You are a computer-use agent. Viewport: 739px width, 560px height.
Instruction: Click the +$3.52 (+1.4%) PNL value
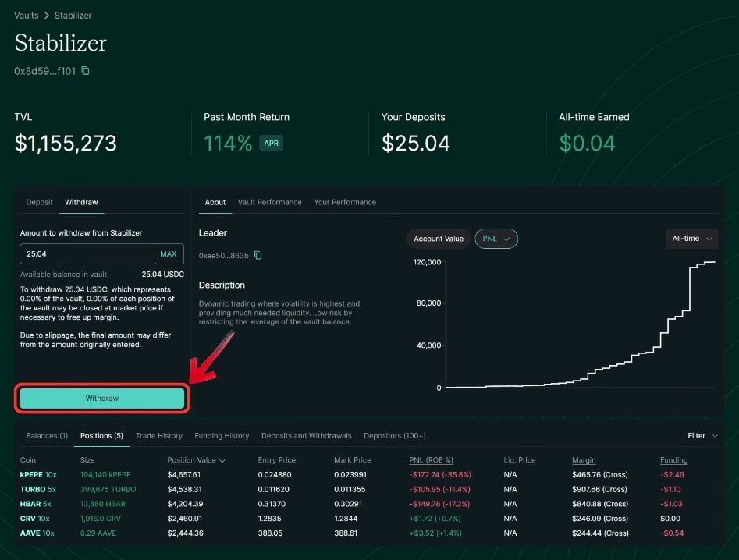435,533
